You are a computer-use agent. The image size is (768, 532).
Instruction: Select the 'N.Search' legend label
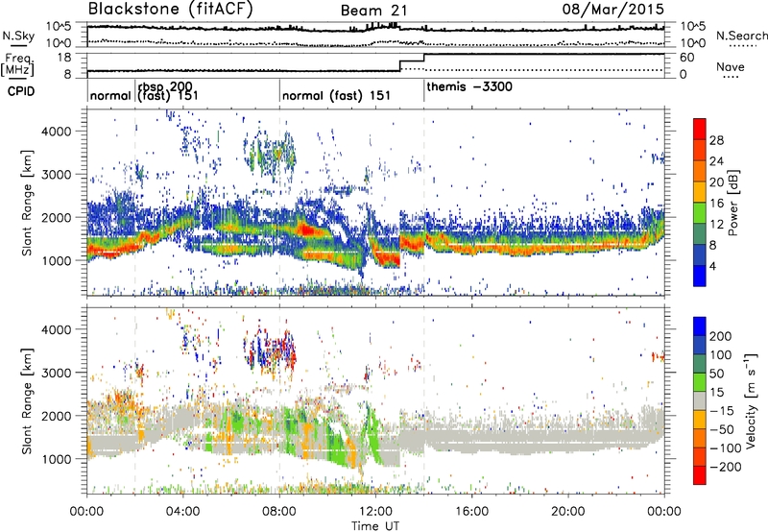click(741, 36)
